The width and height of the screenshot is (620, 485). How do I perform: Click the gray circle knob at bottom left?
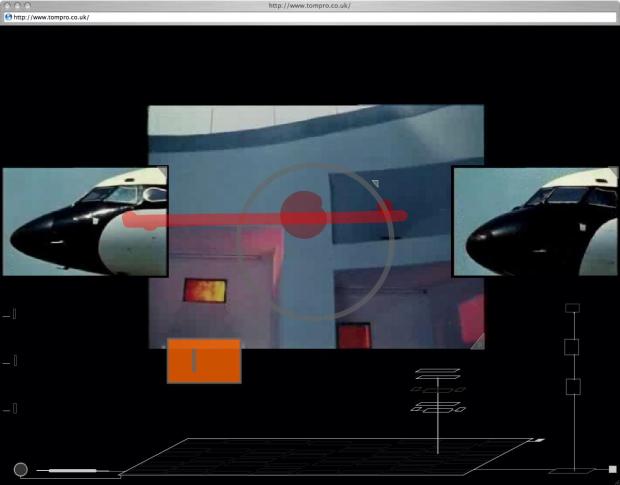point(20,469)
